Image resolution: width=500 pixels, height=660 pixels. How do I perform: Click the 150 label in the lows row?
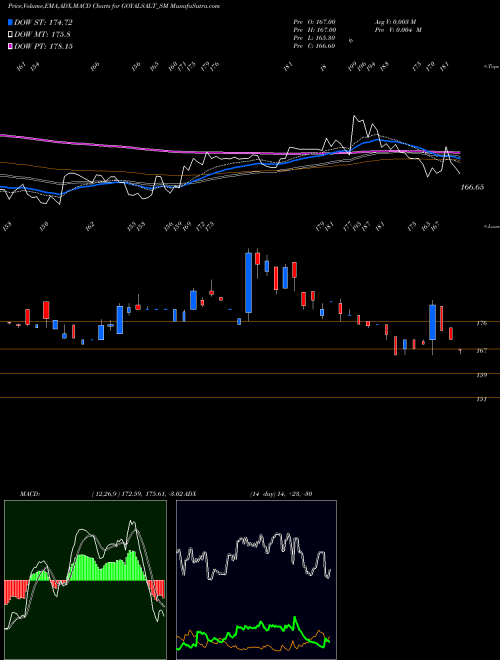pyautogui.click(x=44, y=226)
